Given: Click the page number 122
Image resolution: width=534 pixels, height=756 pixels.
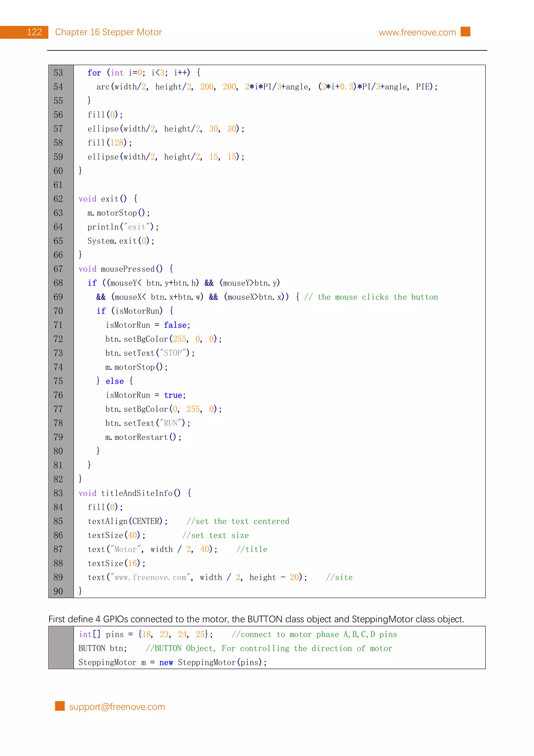Looking at the screenshot, I should (34, 32).
